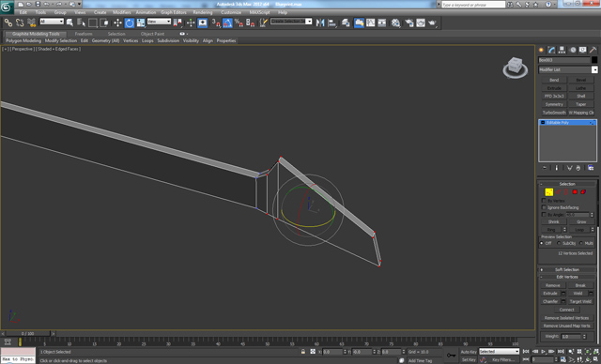Toggle the Auto Key button
Viewport: 601px width, 364px height.
click(469, 352)
